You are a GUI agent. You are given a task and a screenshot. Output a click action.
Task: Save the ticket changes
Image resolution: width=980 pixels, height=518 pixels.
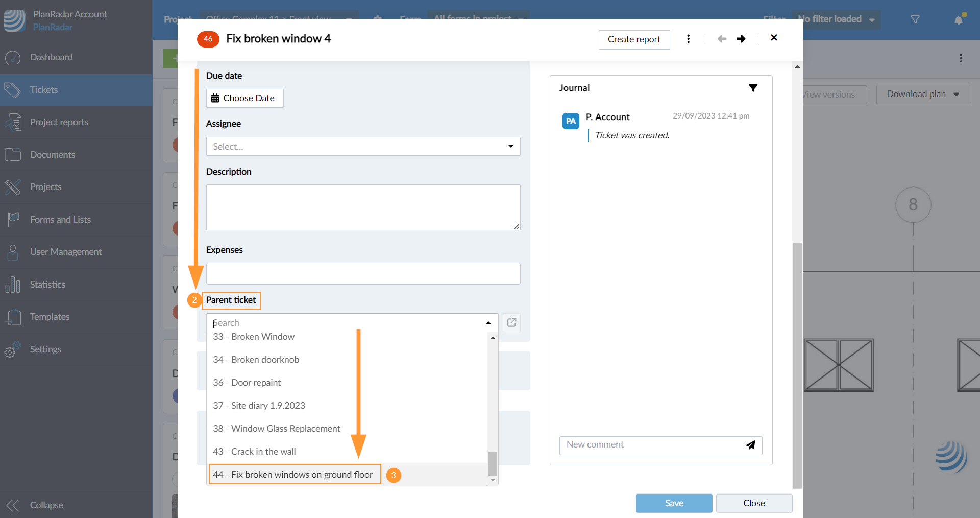click(674, 503)
